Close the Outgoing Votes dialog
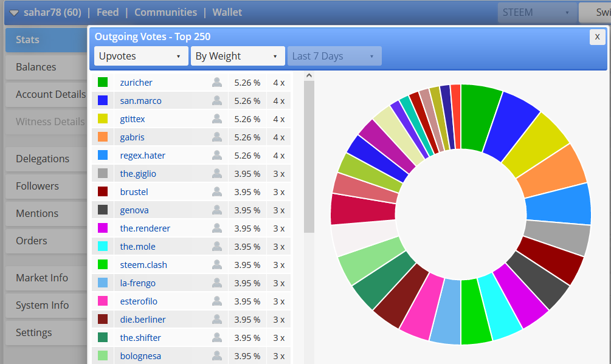 [597, 37]
